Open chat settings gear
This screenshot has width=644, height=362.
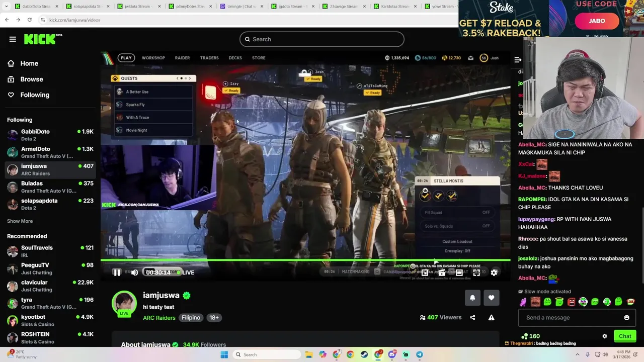coord(605,336)
